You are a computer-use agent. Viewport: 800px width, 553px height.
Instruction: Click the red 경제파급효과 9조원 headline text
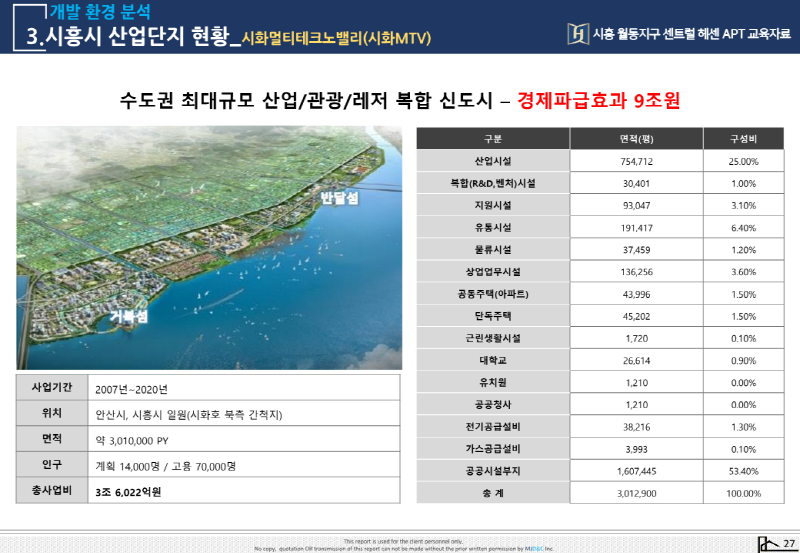pyautogui.click(x=599, y=101)
